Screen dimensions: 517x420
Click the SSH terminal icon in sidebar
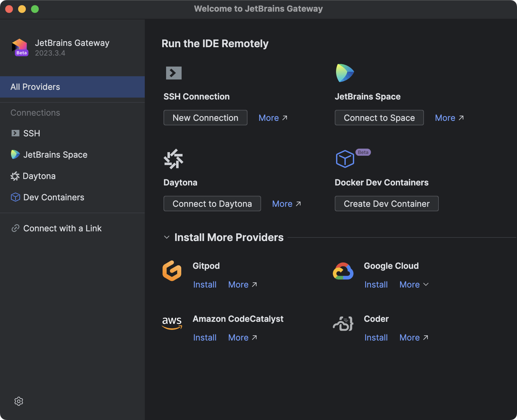[15, 133]
